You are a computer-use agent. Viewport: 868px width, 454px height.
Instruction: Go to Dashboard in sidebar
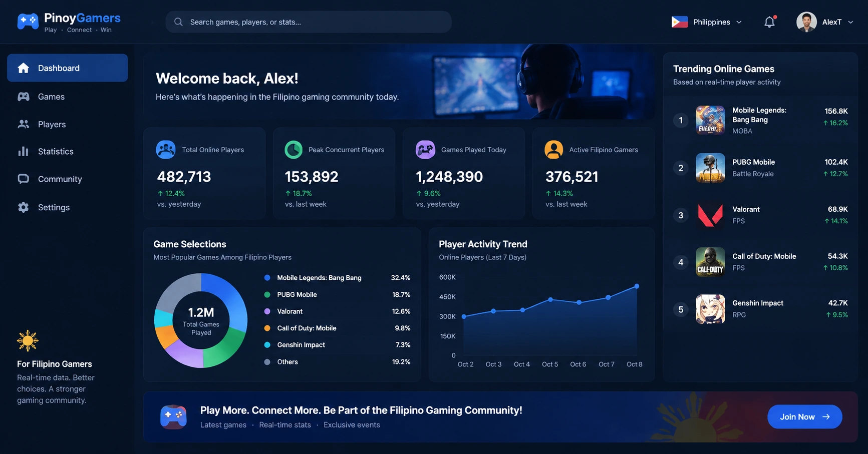coord(67,68)
